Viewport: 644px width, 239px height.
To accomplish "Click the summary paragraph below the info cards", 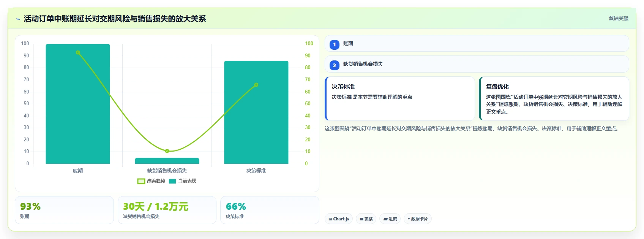I will click(473, 129).
